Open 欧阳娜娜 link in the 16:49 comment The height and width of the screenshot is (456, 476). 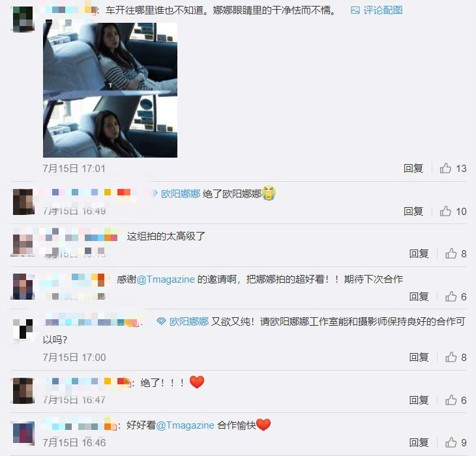[x=181, y=193]
